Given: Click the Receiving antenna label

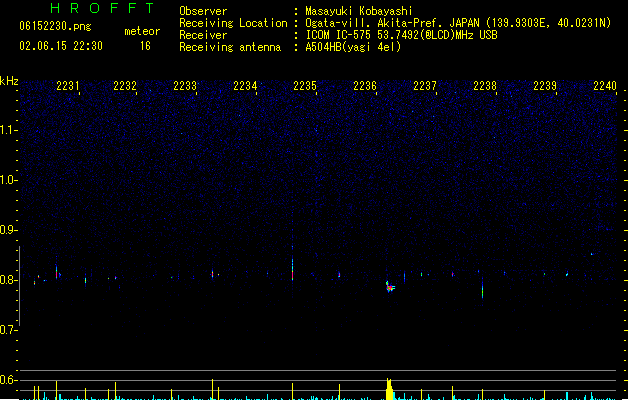Looking at the screenshot, I should (230, 47).
